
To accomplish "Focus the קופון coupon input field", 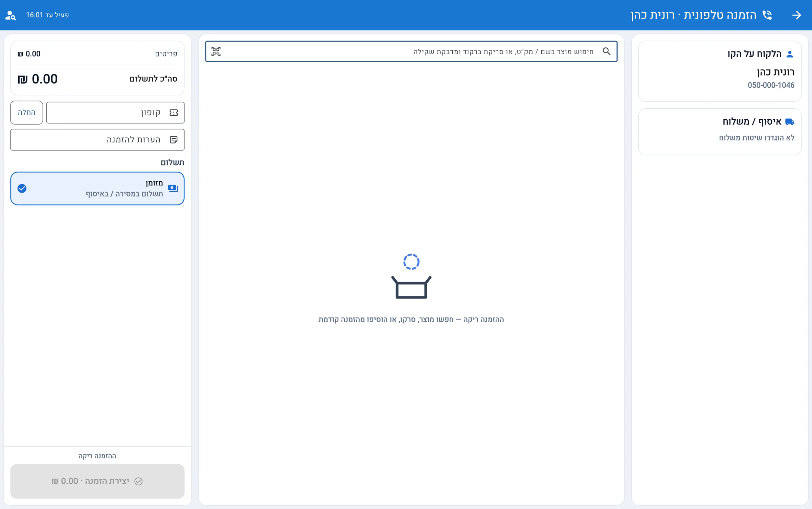I will click(x=115, y=113).
